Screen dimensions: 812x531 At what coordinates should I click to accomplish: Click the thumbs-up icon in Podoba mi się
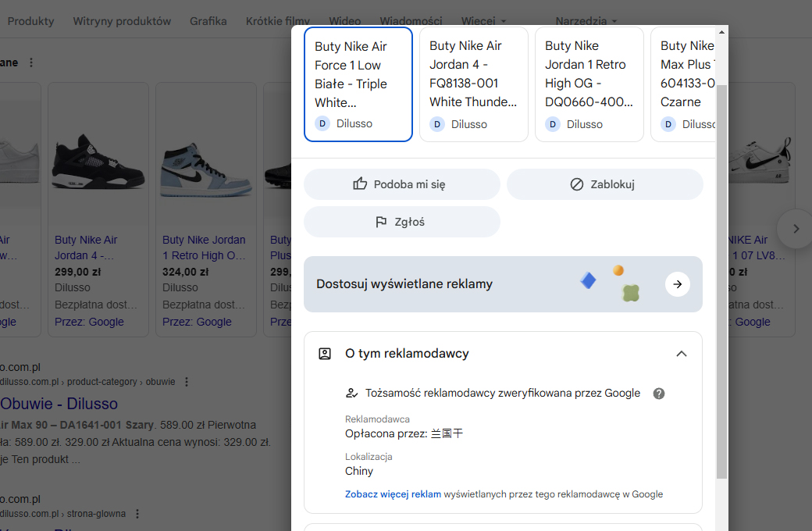tap(360, 184)
